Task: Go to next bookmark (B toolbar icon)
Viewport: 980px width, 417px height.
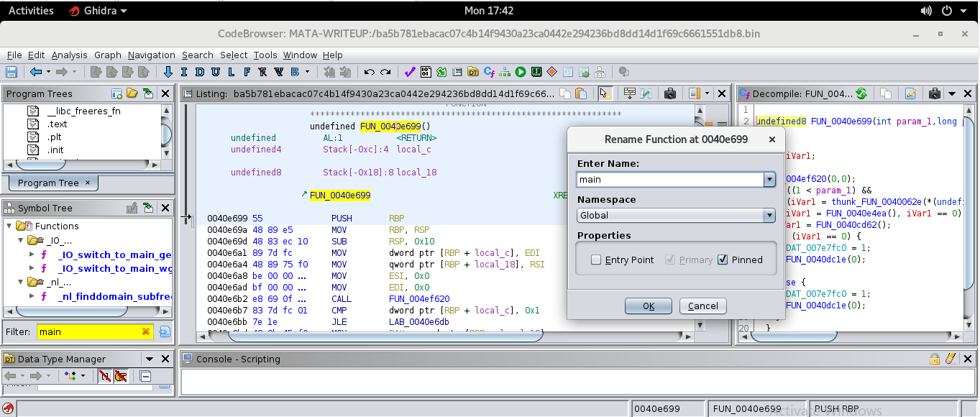Action: [294, 72]
